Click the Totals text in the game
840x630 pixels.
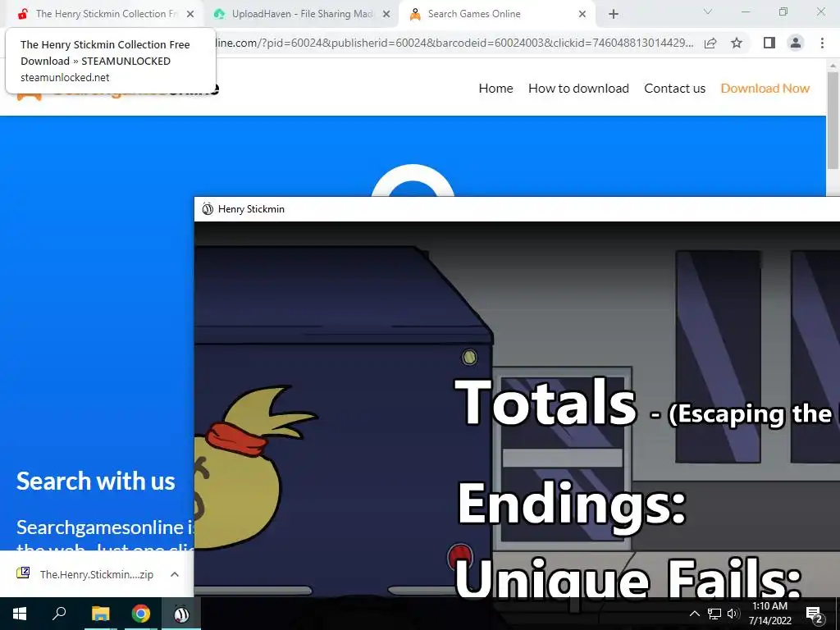point(546,402)
